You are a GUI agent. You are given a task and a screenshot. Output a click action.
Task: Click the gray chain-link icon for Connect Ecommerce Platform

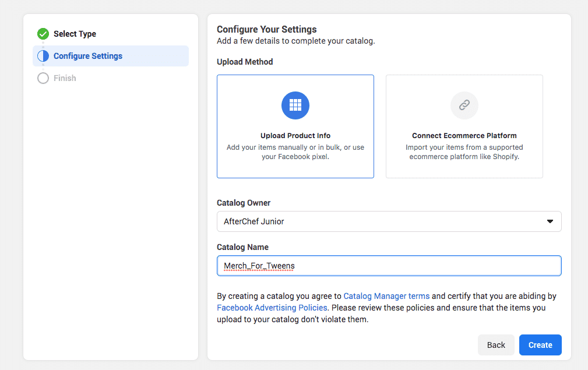(464, 105)
